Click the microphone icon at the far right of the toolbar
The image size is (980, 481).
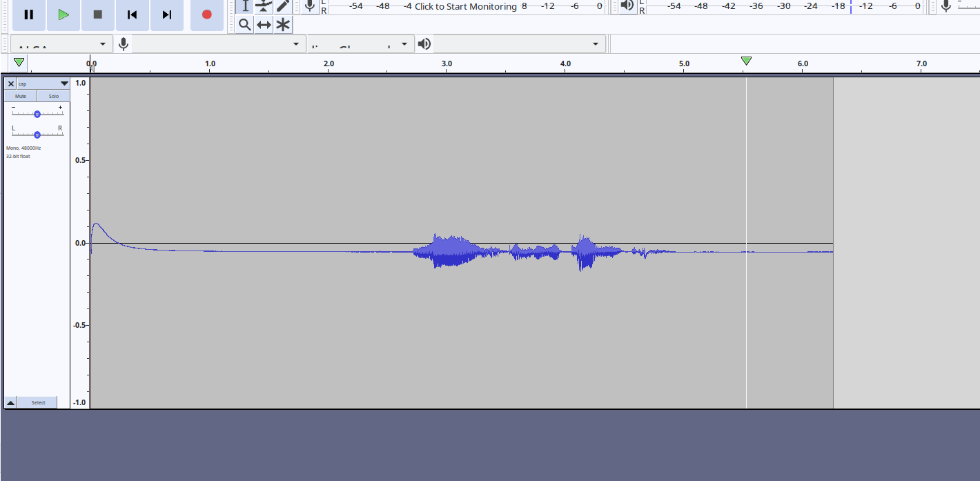(946, 6)
